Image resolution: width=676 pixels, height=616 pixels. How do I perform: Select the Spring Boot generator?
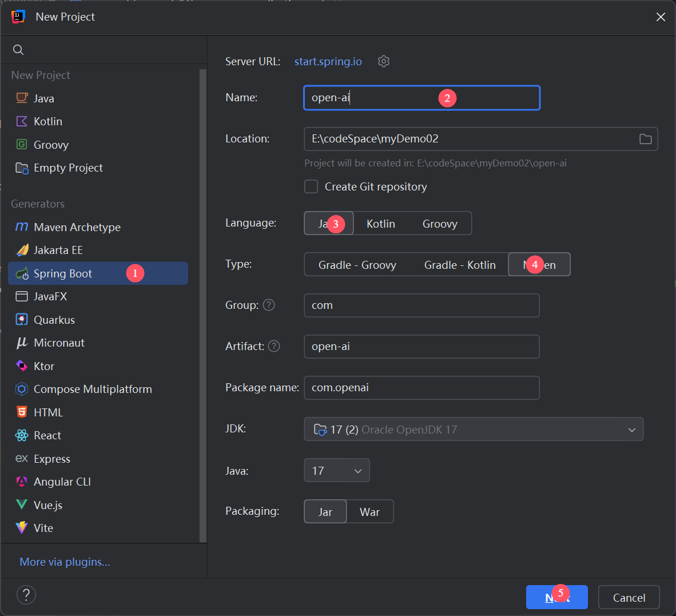pos(64,273)
